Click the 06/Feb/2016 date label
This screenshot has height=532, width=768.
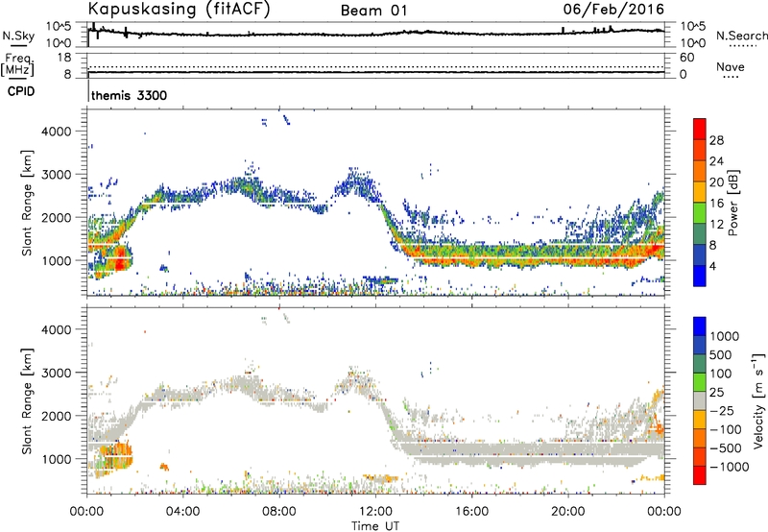click(x=613, y=10)
